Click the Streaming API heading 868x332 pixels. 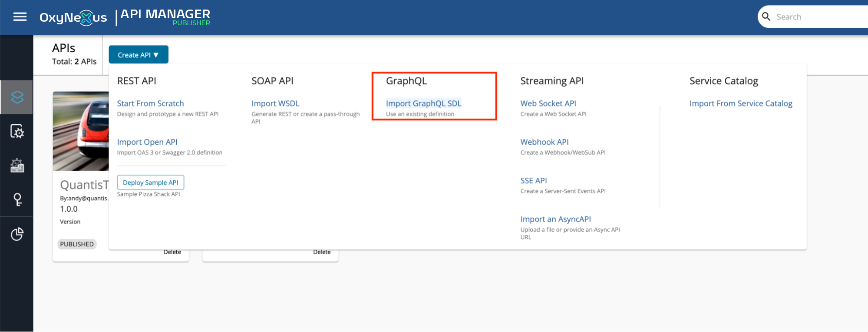coord(552,81)
